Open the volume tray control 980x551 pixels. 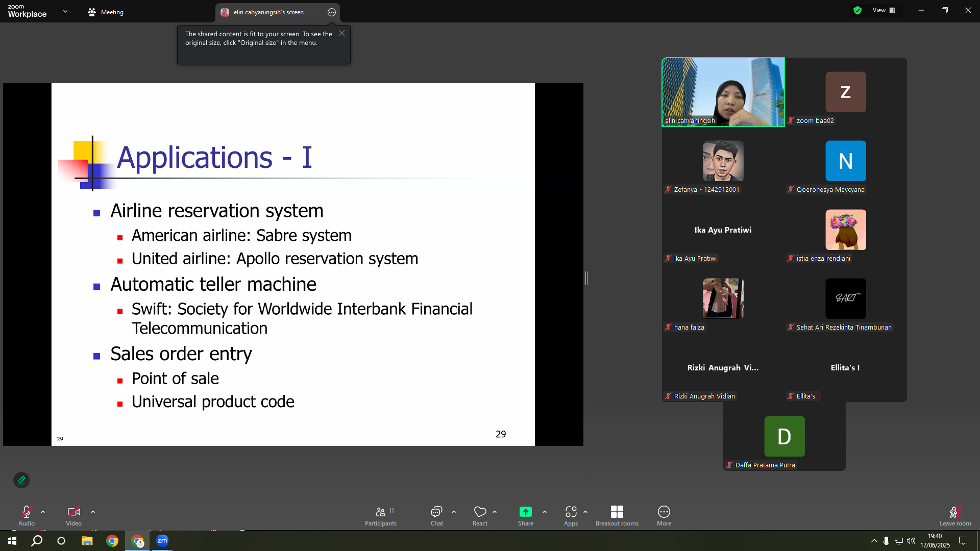click(911, 541)
